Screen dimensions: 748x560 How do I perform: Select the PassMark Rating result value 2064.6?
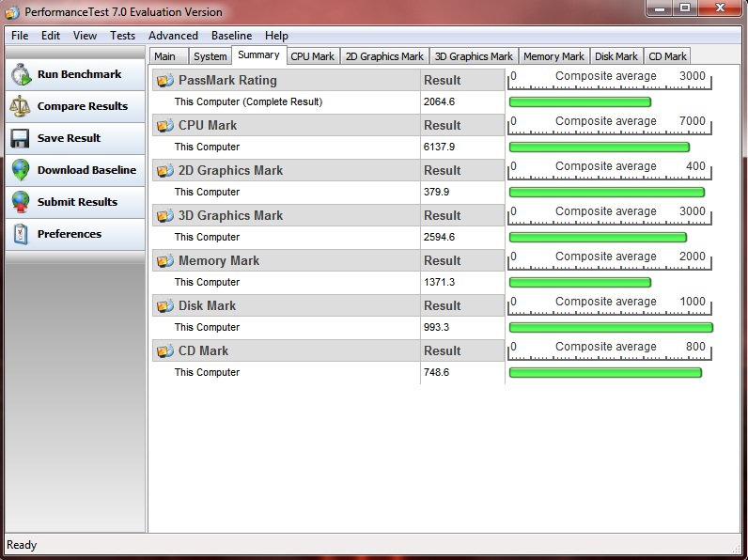(439, 102)
